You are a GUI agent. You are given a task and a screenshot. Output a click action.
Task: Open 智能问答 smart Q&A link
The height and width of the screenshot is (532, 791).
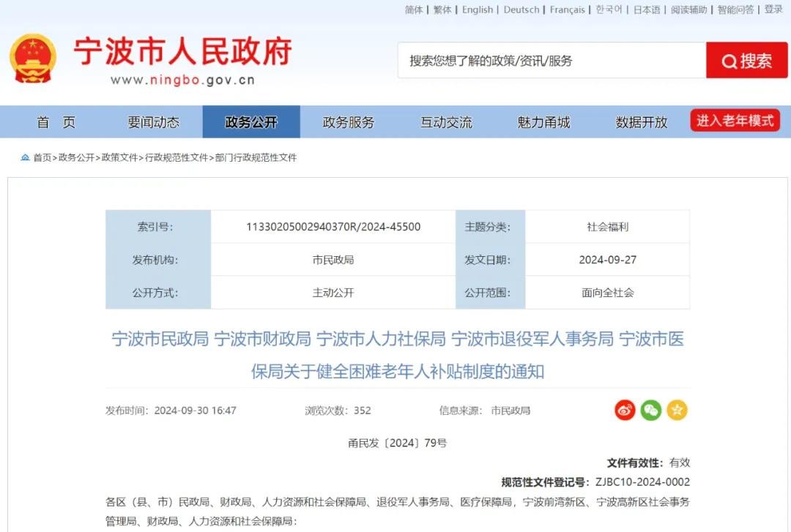click(x=735, y=10)
